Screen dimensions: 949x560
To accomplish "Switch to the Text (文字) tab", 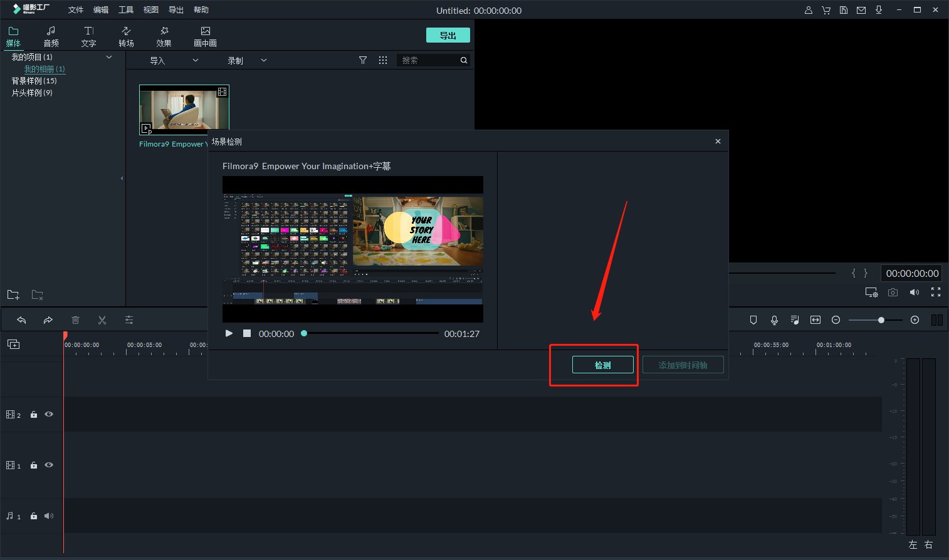I will 88,36.
